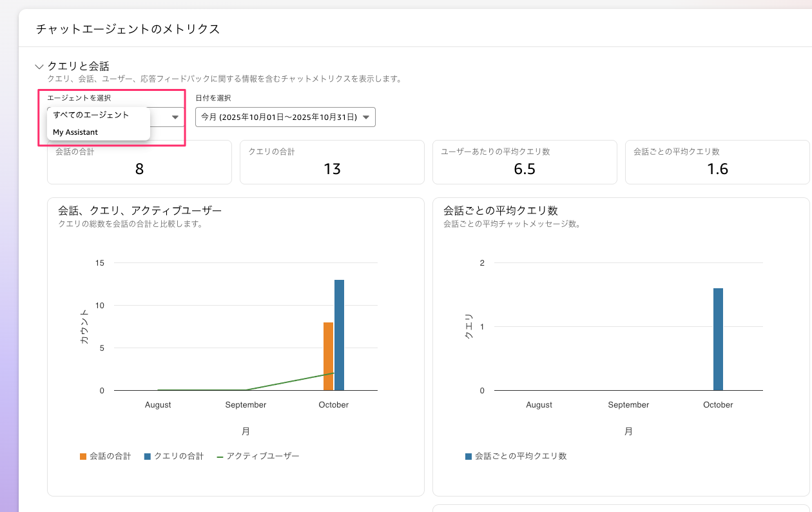Select the ユーザーあたりの平均クエリ数 metric card

point(525,162)
